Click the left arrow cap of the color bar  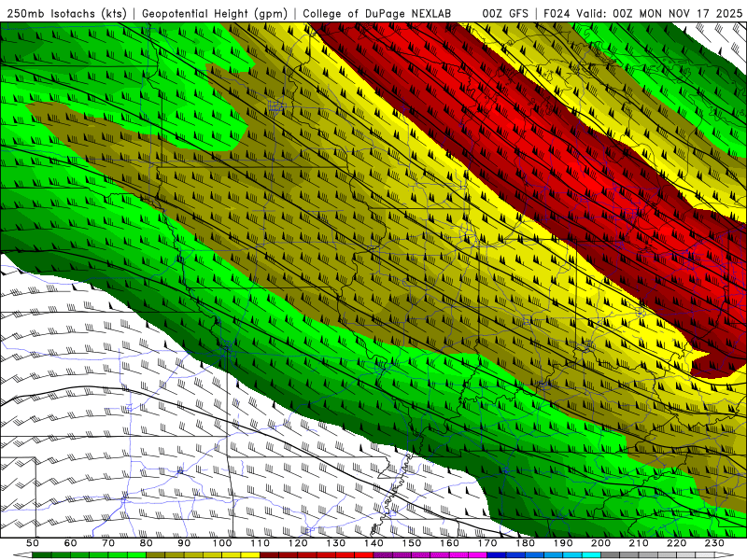[x=24, y=554]
